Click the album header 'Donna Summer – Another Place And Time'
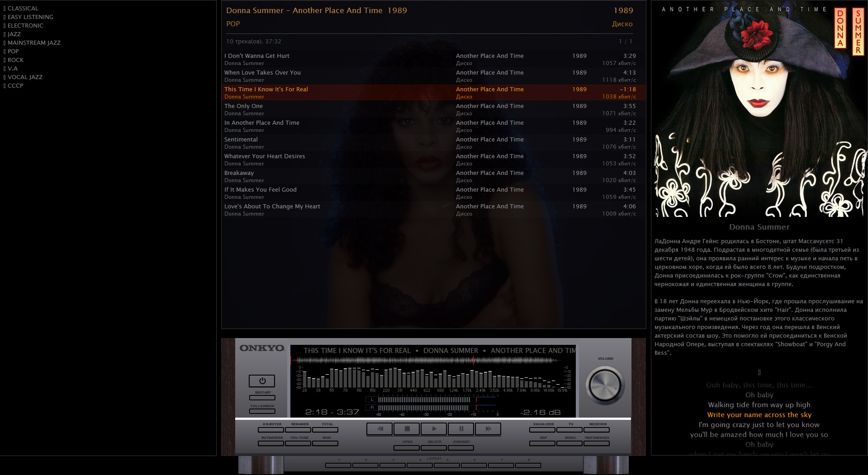The height and width of the screenshot is (475, 868). coord(304,10)
